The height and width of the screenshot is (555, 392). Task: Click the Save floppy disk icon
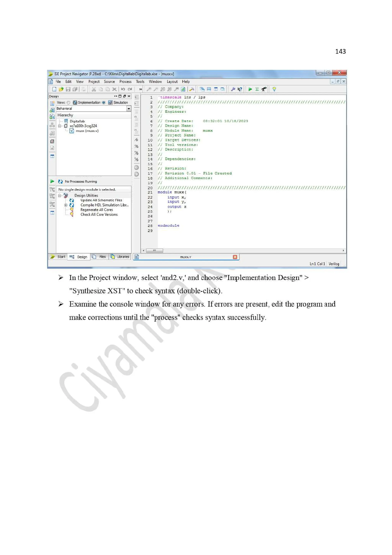(68, 89)
